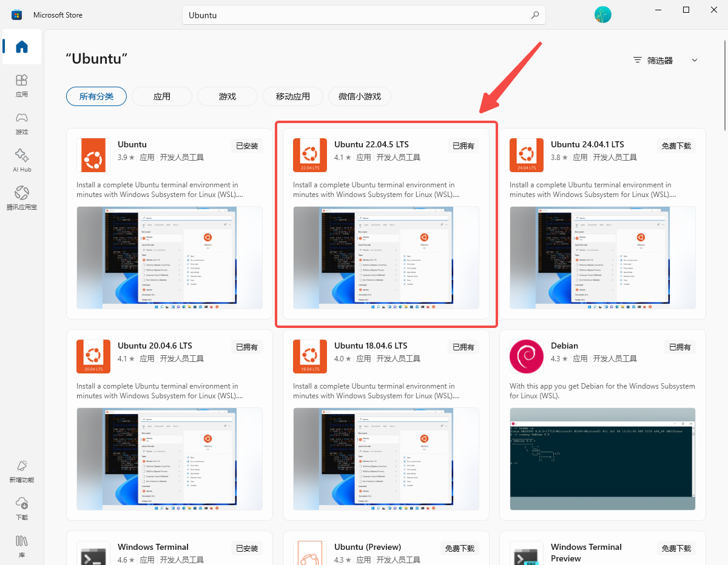Viewport: 728px width, 565px height.
Task: Open 腾讯应用宝 in the sidebar
Action: [x=22, y=198]
